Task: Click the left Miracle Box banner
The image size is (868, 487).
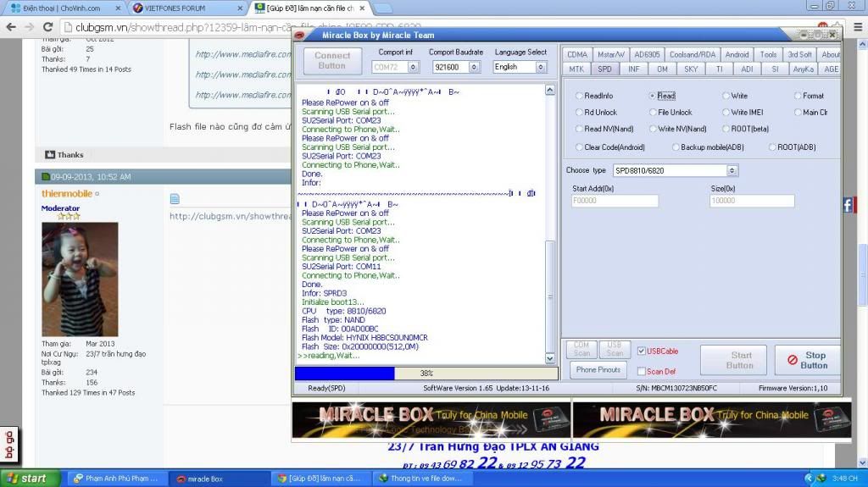Action: (x=431, y=420)
